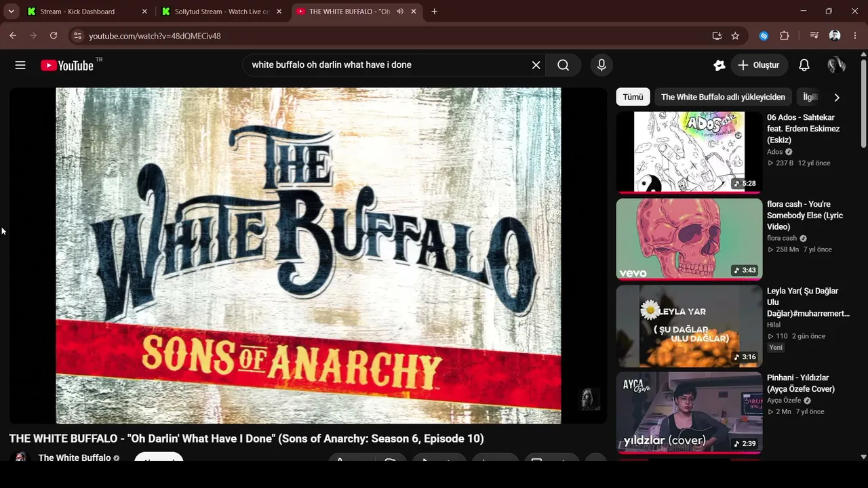Visit the Hilal channel name
This screenshot has width=868, height=488.
[774, 325]
